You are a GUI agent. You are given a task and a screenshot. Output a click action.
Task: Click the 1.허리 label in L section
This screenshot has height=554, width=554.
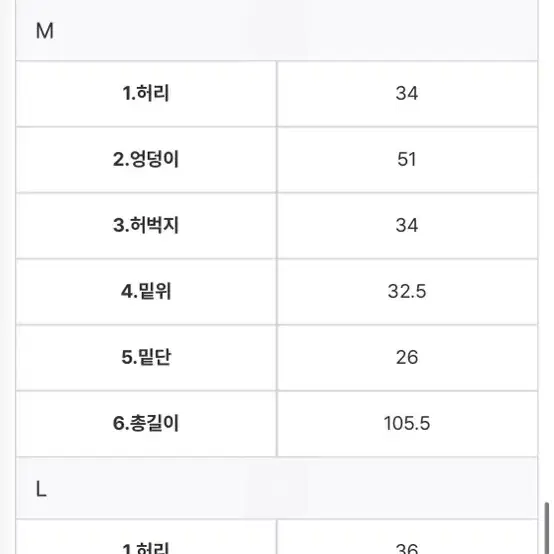click(x=146, y=548)
